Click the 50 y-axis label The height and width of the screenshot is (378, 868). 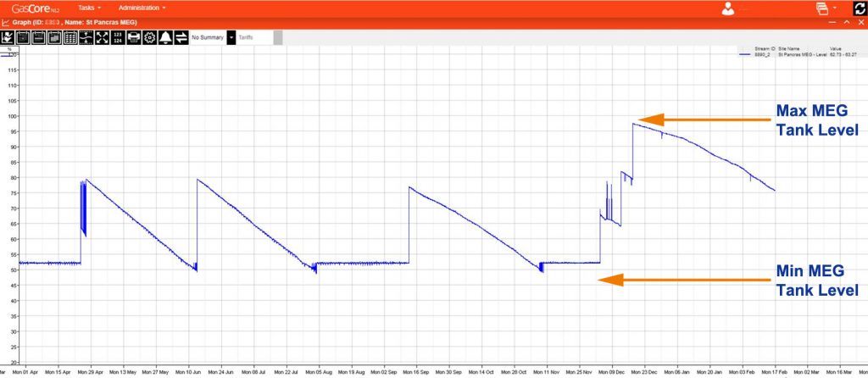pos(12,270)
